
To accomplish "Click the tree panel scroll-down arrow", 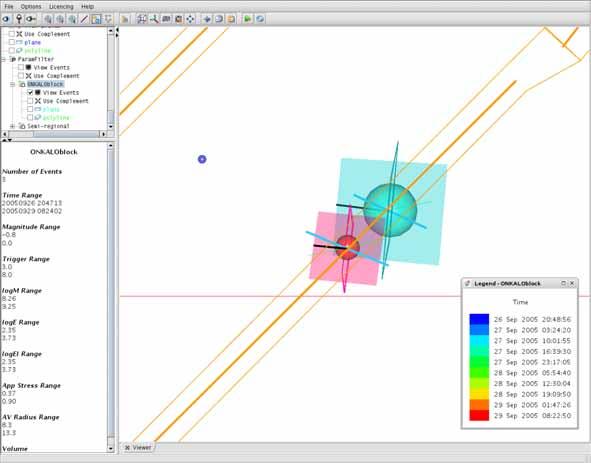I will [x=111, y=126].
